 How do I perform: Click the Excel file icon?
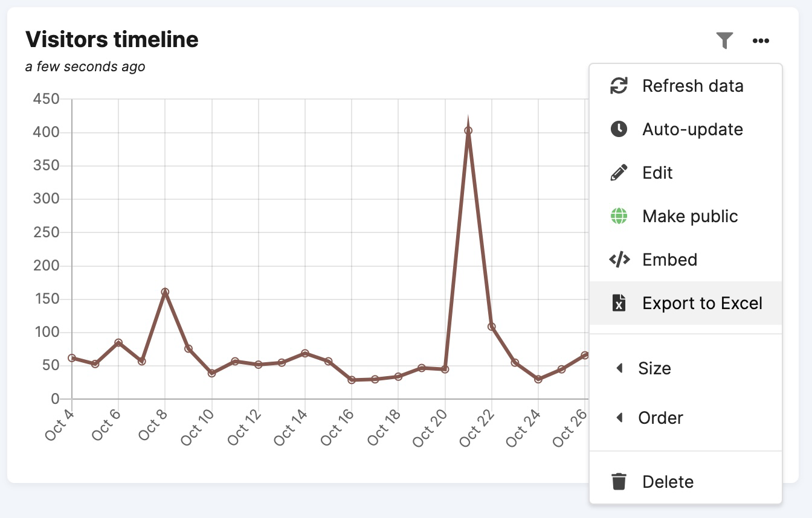coord(619,303)
